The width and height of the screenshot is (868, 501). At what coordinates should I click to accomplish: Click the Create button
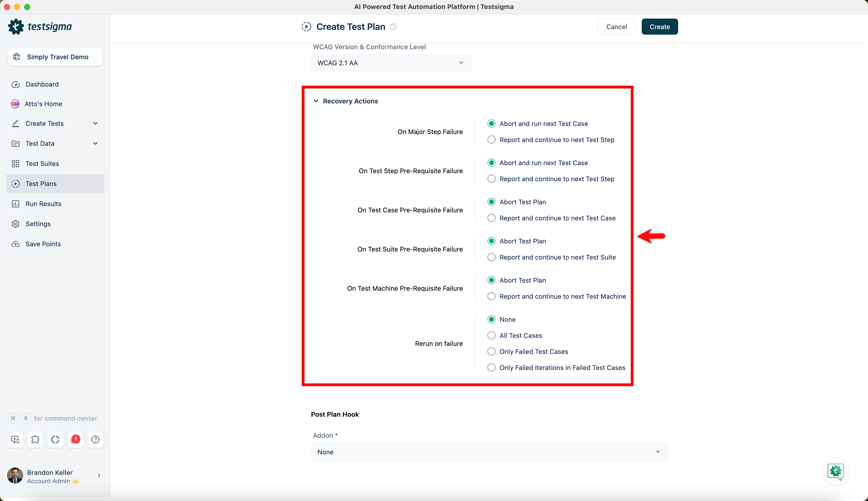point(659,27)
